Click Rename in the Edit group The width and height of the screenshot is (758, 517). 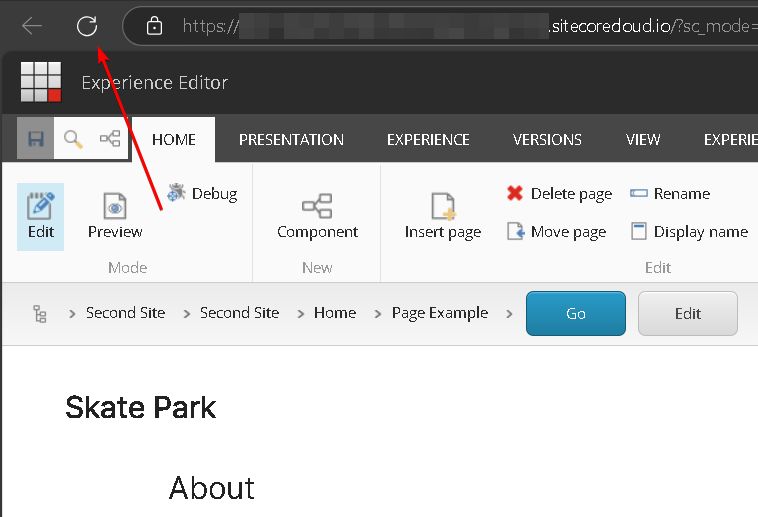[670, 193]
